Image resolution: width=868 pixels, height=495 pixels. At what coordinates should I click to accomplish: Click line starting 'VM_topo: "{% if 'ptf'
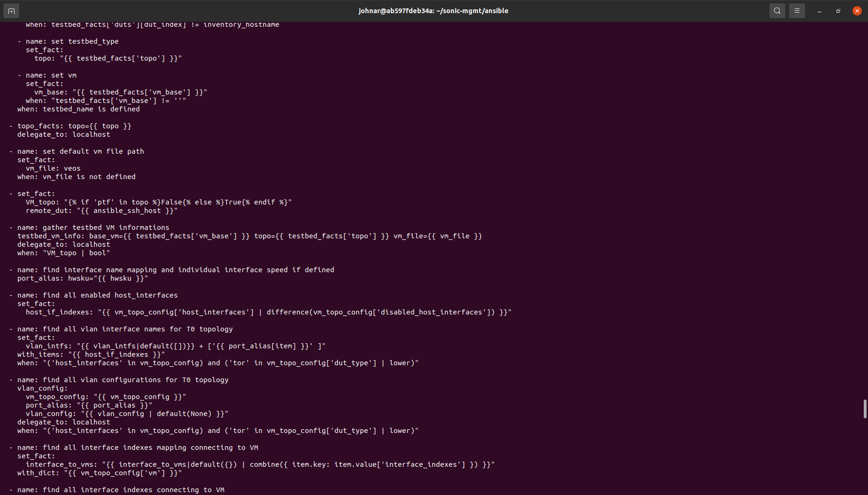coord(159,202)
